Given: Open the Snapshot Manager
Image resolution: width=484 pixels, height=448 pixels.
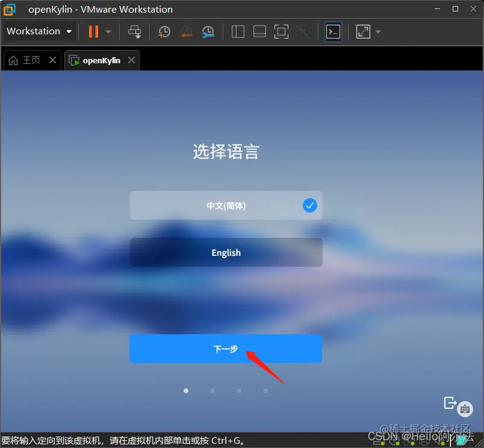Looking at the screenshot, I should (x=208, y=31).
